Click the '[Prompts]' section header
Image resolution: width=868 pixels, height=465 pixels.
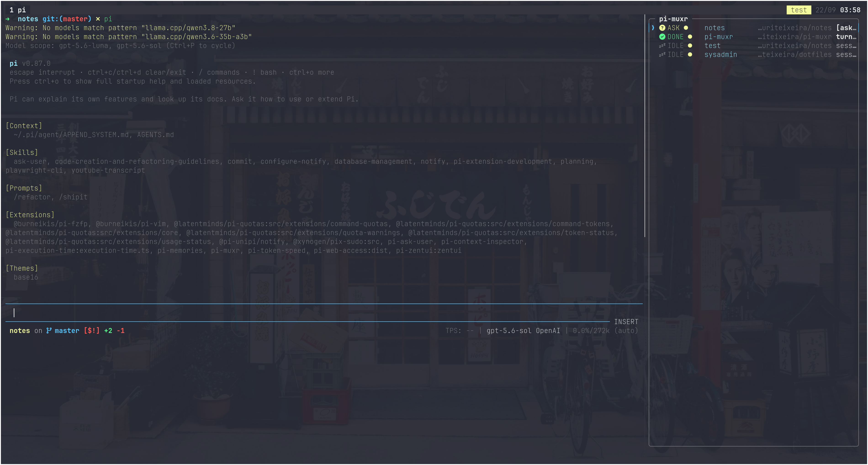click(24, 188)
